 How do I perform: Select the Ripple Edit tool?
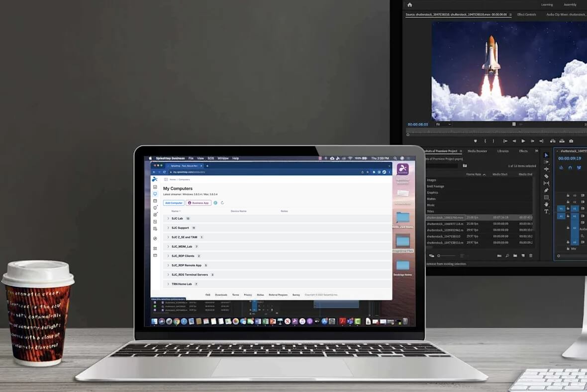(546, 169)
